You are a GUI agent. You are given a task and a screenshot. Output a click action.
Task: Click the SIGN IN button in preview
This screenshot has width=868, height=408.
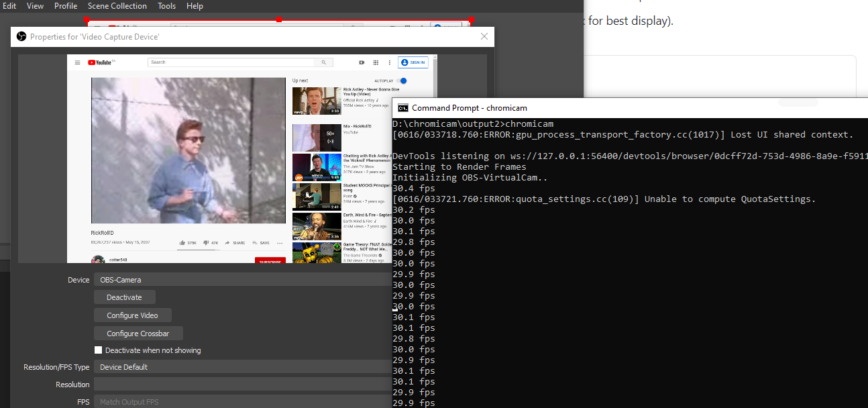[x=413, y=62]
